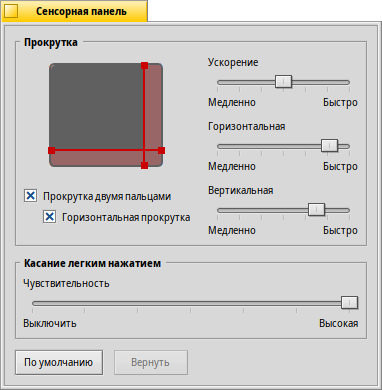Click left red handle of horizontal scroll line
The width and height of the screenshot is (382, 390).
click(x=51, y=150)
